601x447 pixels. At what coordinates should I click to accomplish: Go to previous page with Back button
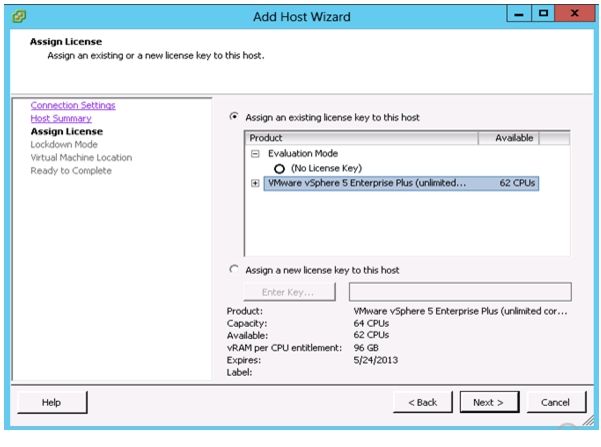[x=423, y=402]
